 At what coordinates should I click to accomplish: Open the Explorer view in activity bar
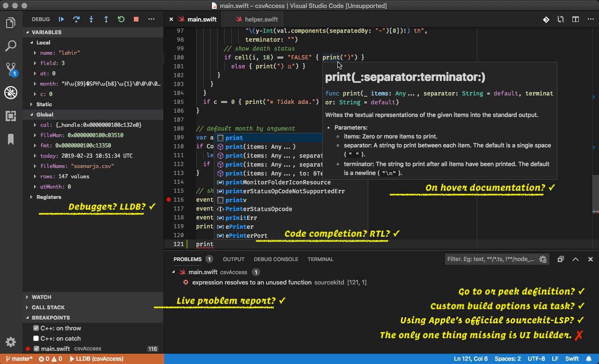click(x=10, y=23)
